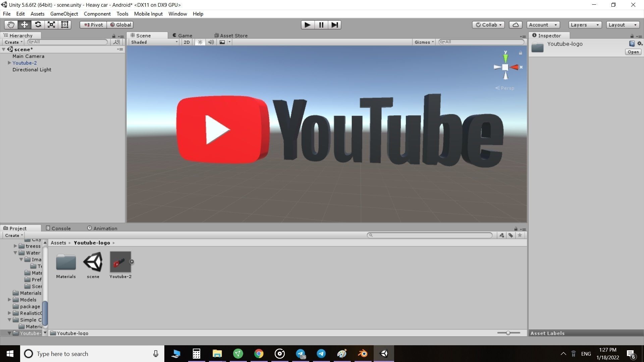This screenshot has height=362, width=644.
Task: Click Search by Label icon
Action: (511, 235)
